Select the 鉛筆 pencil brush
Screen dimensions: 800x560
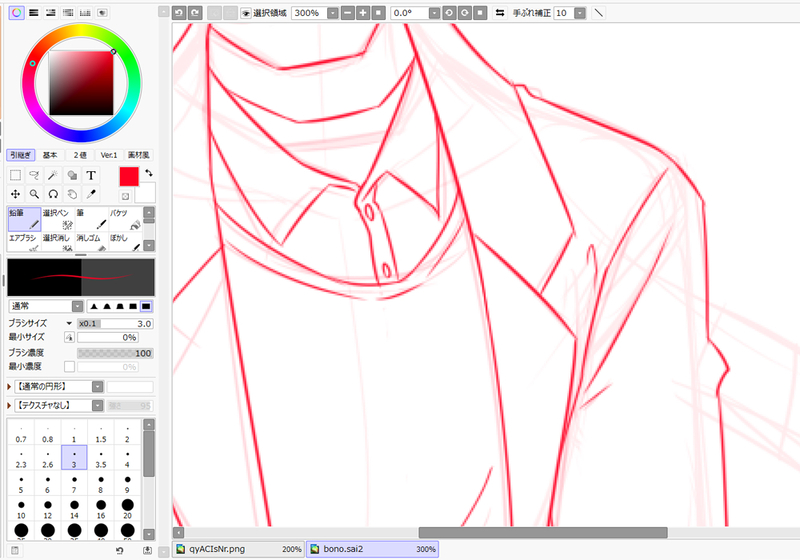tap(24, 219)
